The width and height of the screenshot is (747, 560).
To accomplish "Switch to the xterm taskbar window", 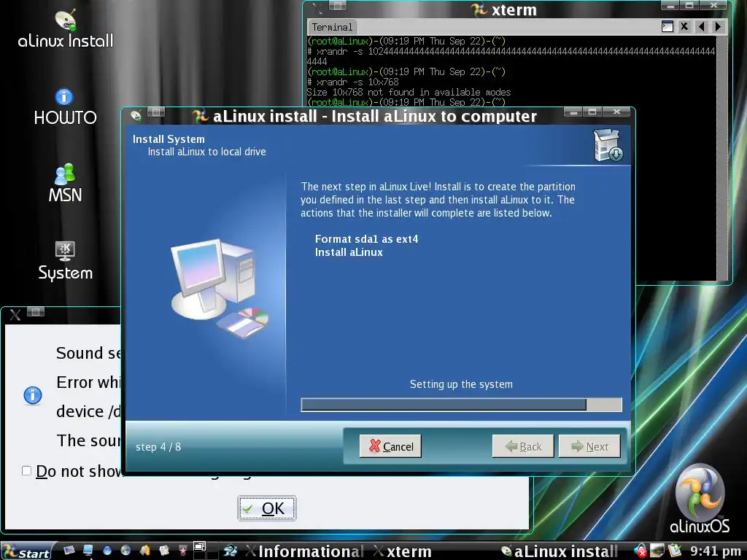I will 403,551.
